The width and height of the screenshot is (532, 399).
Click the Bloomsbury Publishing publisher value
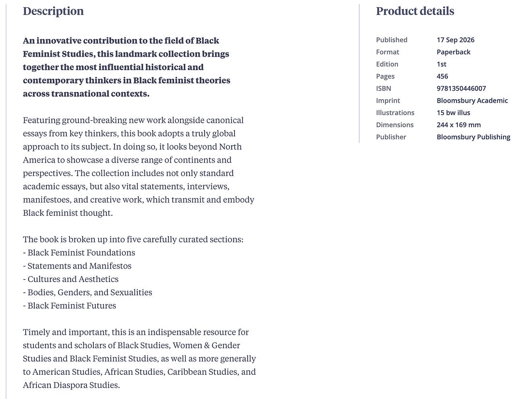pos(473,137)
